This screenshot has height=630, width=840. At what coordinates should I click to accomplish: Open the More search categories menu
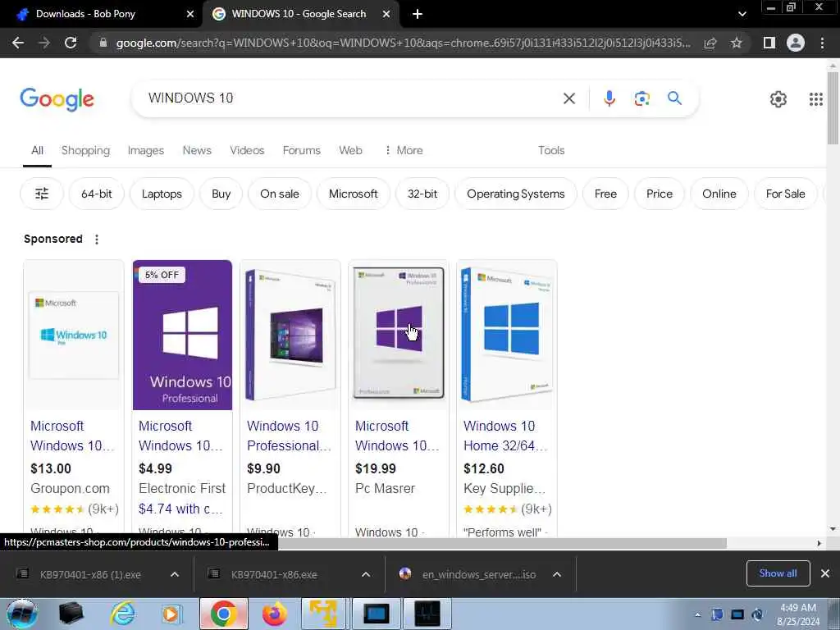pyautogui.click(x=404, y=151)
